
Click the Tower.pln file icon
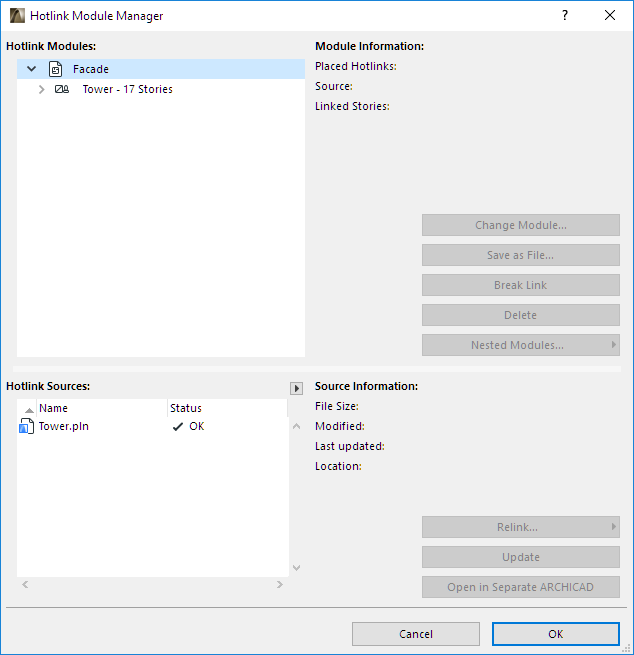click(26, 426)
